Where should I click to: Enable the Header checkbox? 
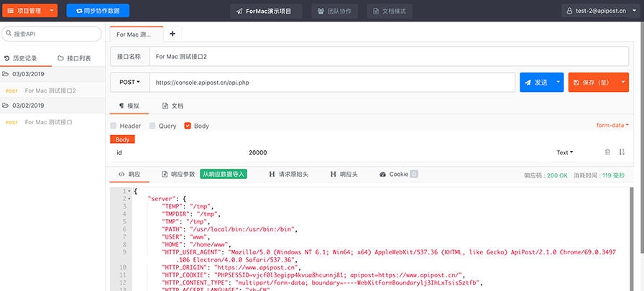tap(114, 126)
